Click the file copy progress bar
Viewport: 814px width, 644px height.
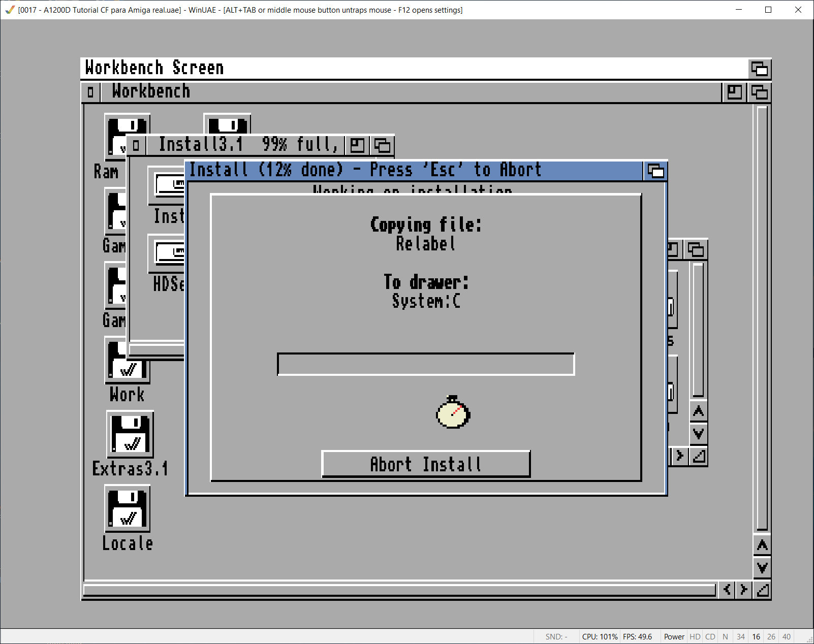(x=426, y=364)
